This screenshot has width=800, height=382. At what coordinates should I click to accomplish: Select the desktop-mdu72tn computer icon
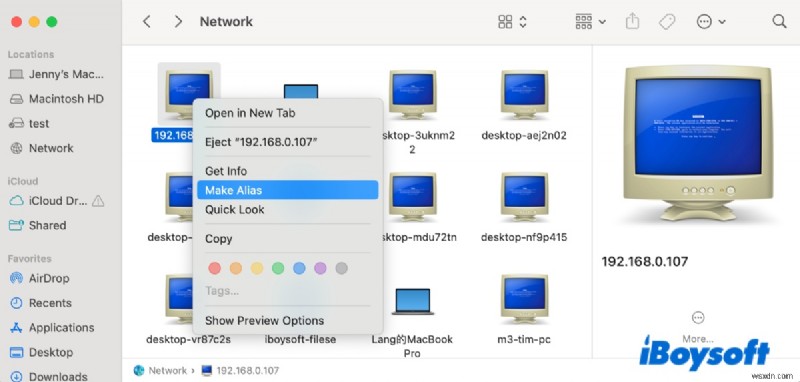point(412,196)
